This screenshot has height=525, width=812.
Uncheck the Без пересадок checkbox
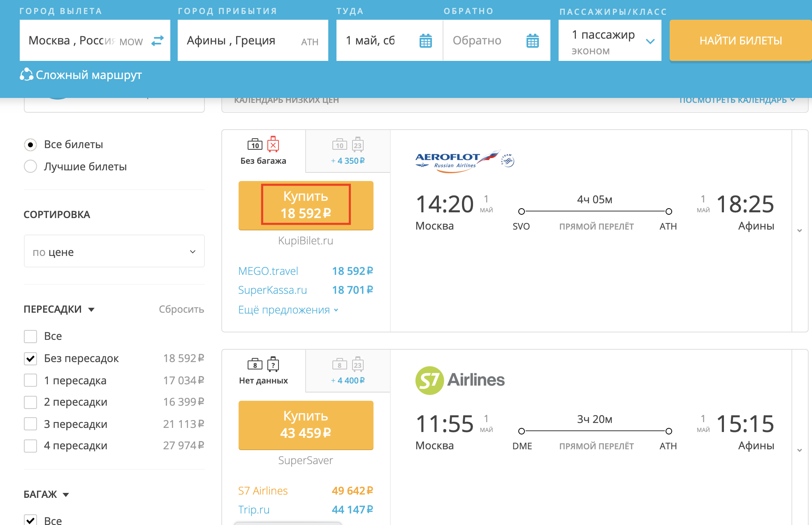pos(30,358)
